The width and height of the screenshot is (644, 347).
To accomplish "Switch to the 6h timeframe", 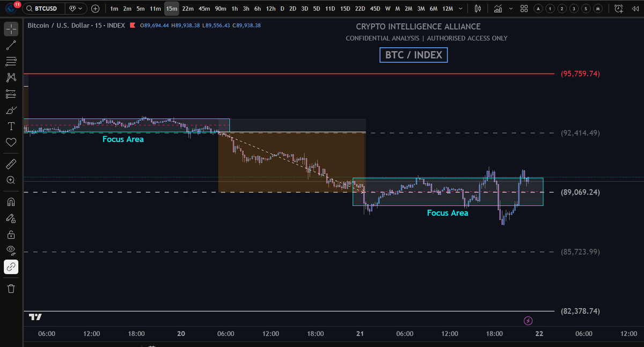I will click(258, 9).
